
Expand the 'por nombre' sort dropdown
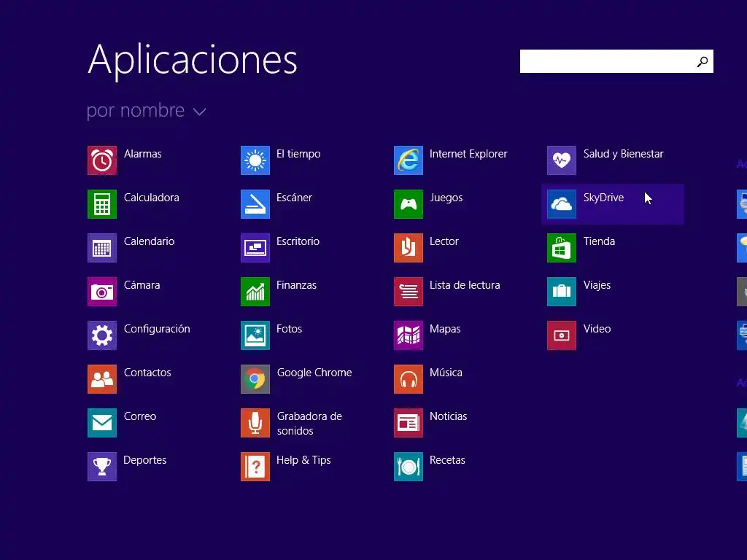click(x=146, y=111)
